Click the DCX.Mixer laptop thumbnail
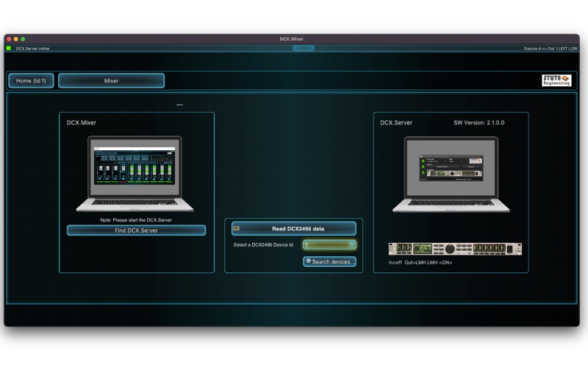This screenshot has height=368, width=588. [x=135, y=174]
